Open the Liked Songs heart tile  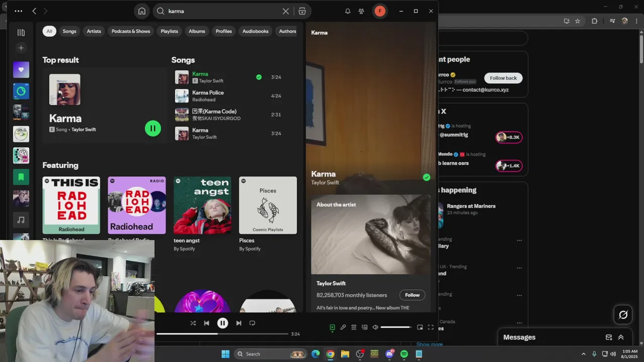click(x=21, y=70)
